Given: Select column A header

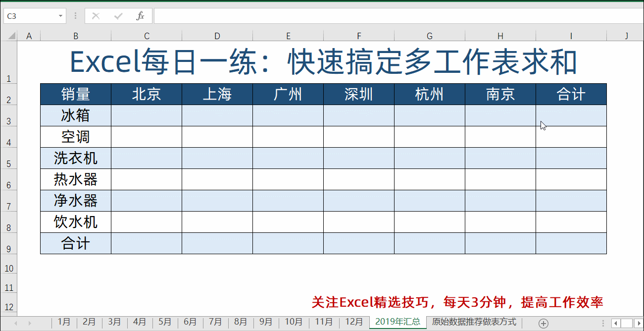Looking at the screenshot, I should pos(29,36).
